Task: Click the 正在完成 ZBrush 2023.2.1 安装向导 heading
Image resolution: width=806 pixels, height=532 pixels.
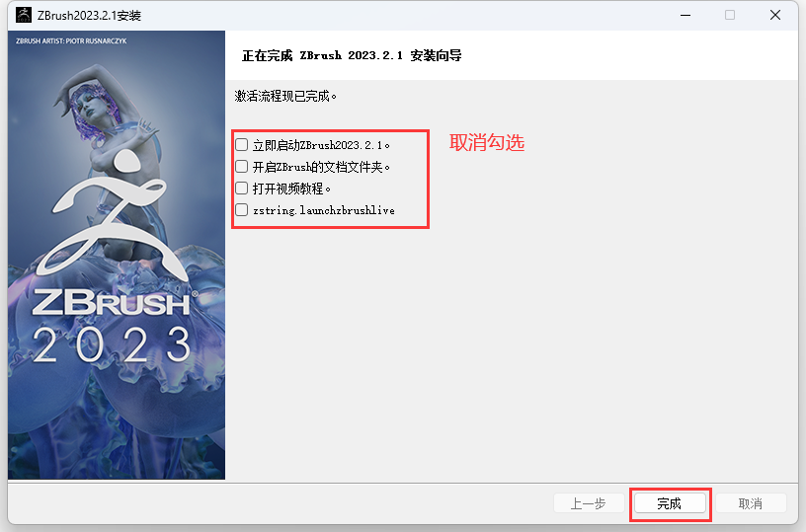Action: click(x=352, y=55)
